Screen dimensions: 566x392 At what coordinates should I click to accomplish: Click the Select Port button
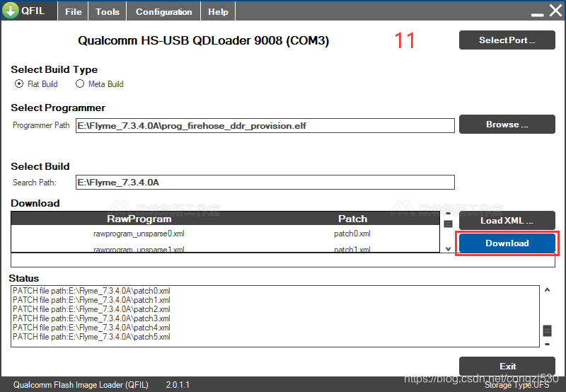[507, 40]
